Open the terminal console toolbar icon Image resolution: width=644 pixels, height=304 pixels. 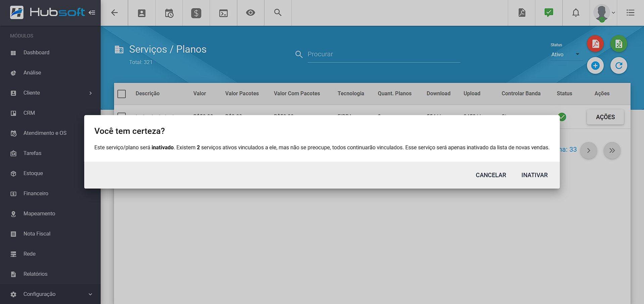pos(223,13)
